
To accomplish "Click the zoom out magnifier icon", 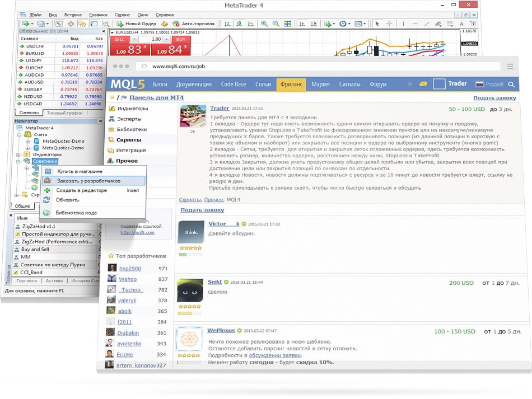I will click(276, 24).
